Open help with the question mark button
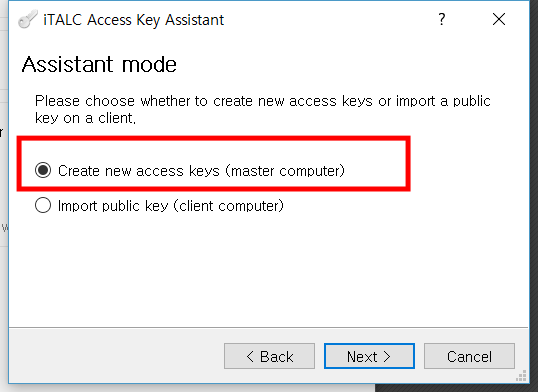The width and height of the screenshot is (538, 392). [x=442, y=19]
